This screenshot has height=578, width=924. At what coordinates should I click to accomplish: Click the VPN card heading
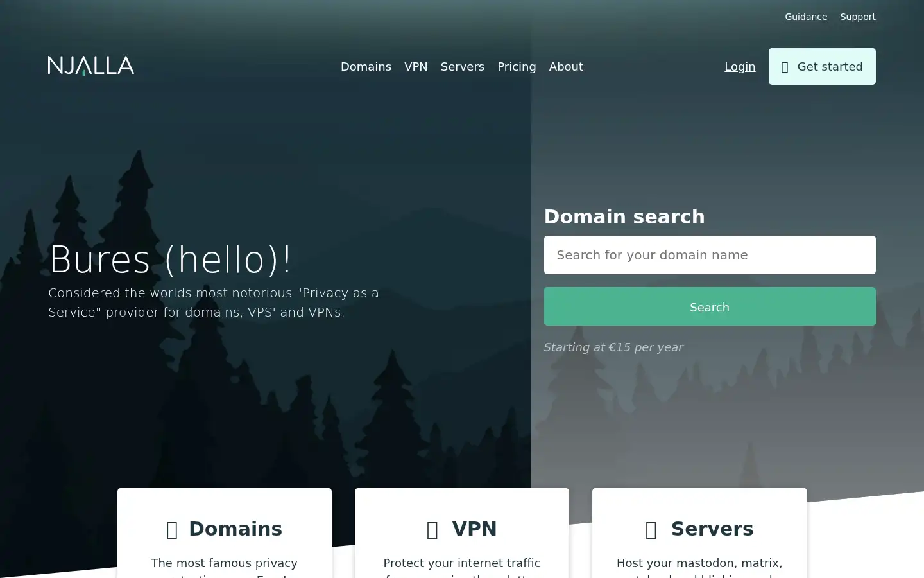click(475, 529)
